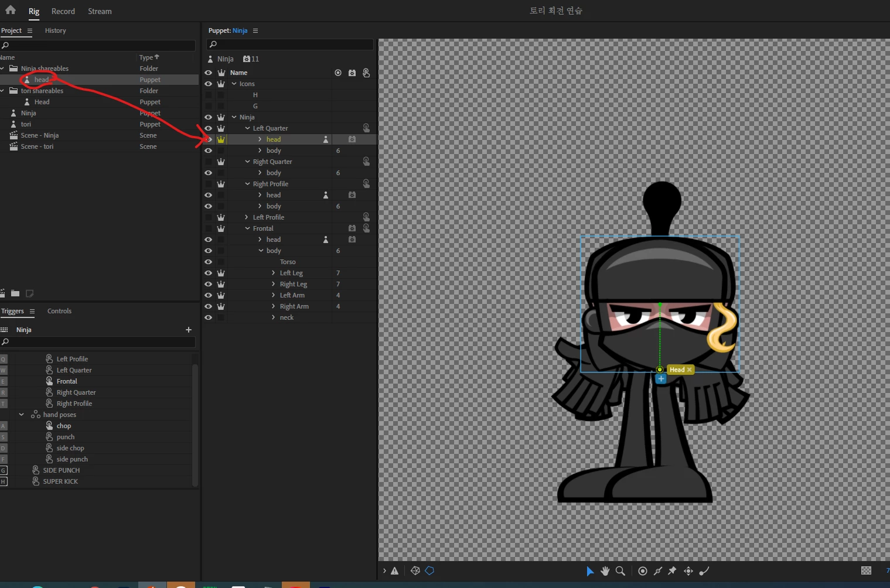Viewport: 890px width, 588px height.
Task: Toggle the transparency grid background
Action: (x=867, y=570)
